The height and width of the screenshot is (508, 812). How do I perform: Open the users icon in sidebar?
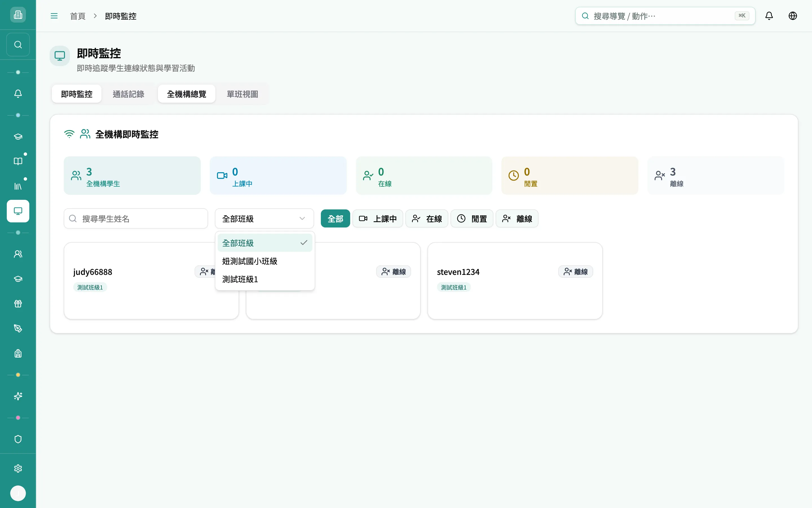pos(18,254)
